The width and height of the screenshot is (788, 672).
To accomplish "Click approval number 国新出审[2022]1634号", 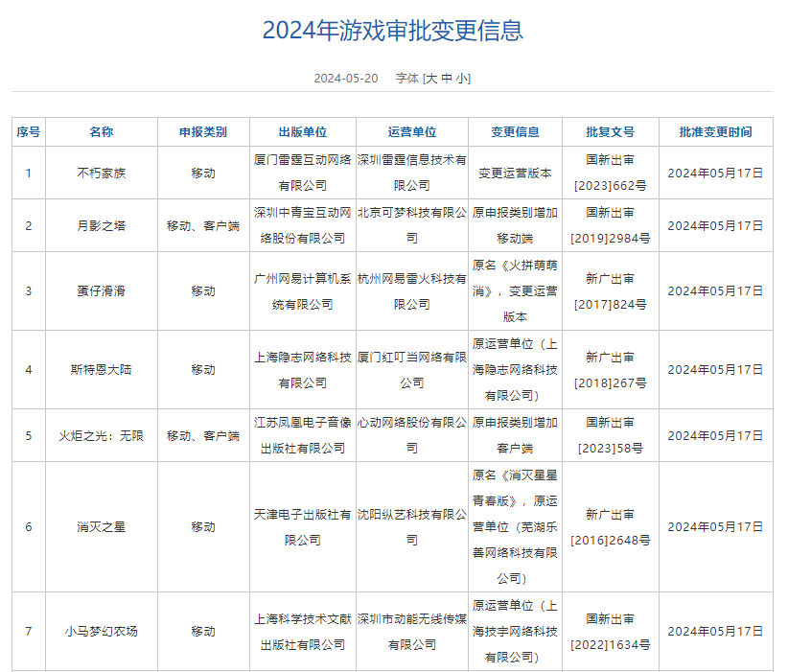I will 611,632.
